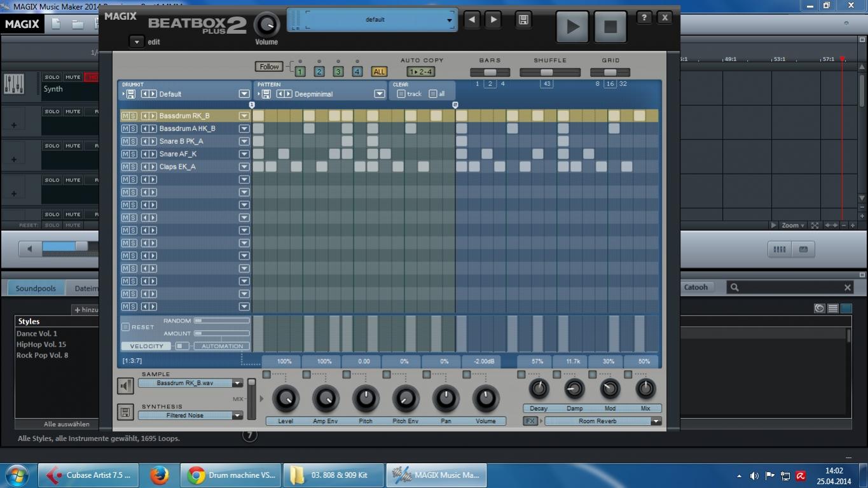The image size is (868, 488).
Task: Preview the Bassdrum RK_B.wav sample speaker icon
Action: point(125,386)
